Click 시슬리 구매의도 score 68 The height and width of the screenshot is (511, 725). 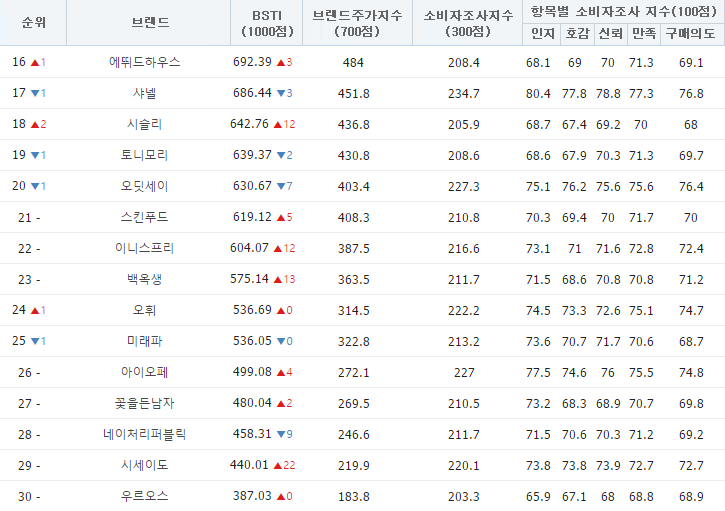coord(690,124)
